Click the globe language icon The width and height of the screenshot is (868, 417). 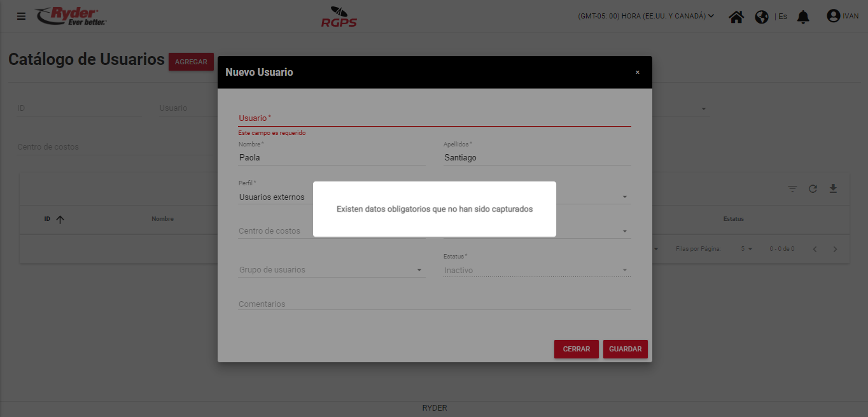pos(762,17)
